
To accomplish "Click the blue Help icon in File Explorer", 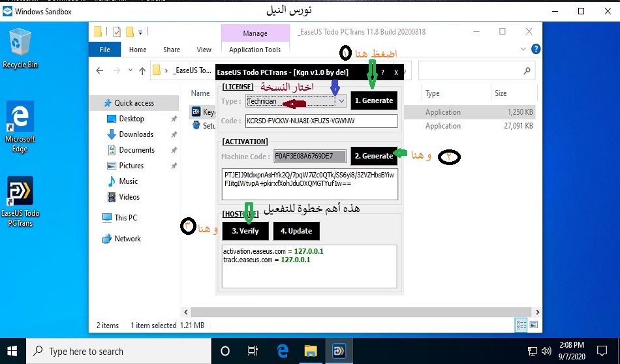I will (x=536, y=49).
